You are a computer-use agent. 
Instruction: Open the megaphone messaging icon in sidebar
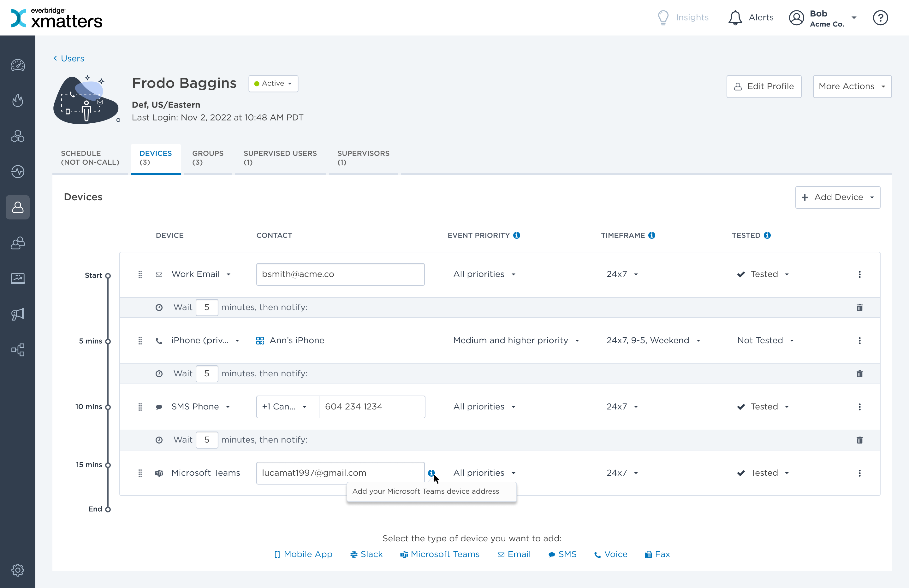click(18, 314)
